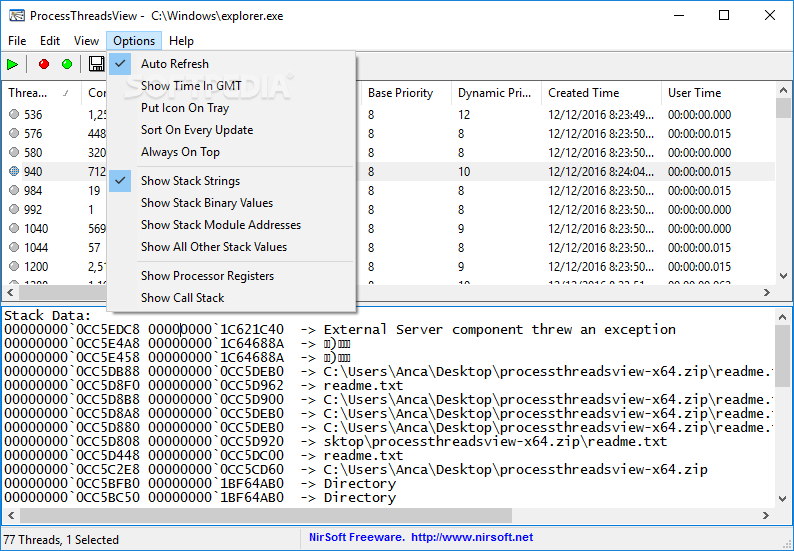794x551 pixels.
Task: Click the ProcessThreadsView title bar app icon
Action: (17, 16)
